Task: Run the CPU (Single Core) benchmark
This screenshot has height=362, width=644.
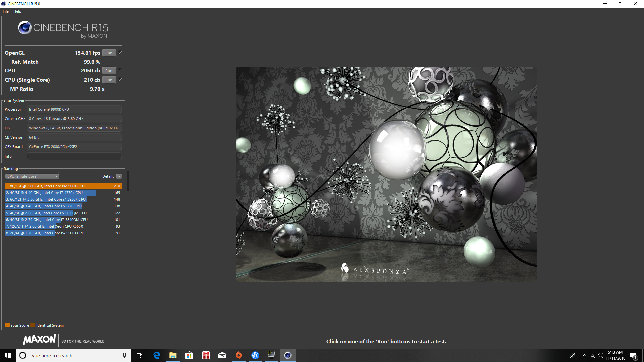Action: [109, 80]
